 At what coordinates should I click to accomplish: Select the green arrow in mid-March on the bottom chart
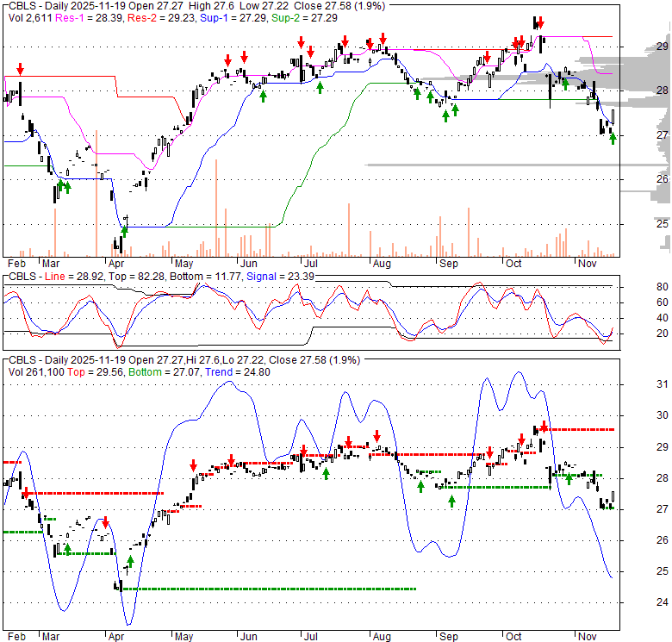67,549
